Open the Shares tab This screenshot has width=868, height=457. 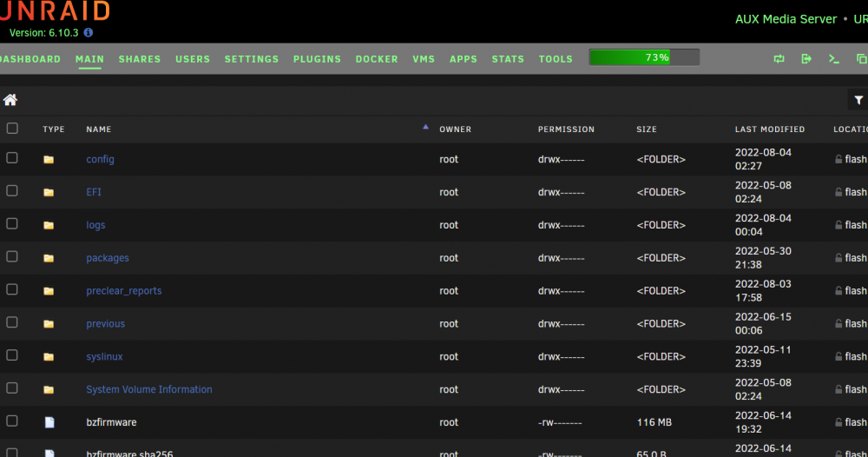click(140, 59)
